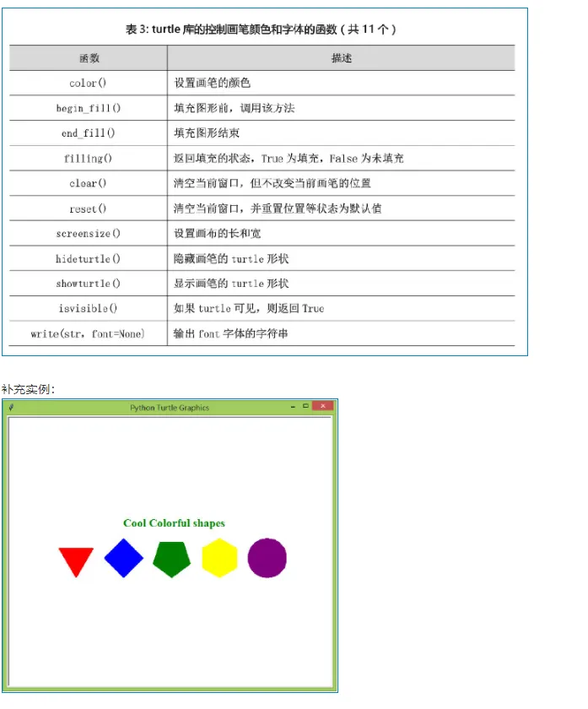This screenshot has height=709, width=588.
Task: Click the red triangle shape
Action: [x=76, y=561]
